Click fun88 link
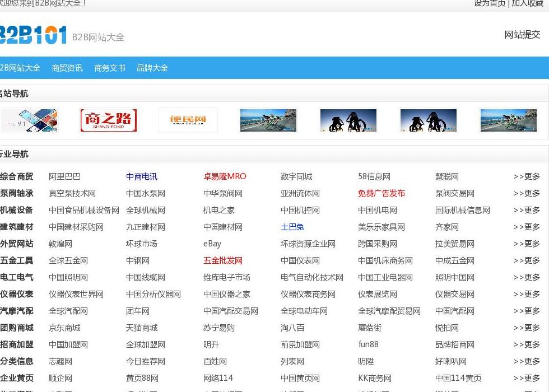The image size is (549, 392). (368, 344)
